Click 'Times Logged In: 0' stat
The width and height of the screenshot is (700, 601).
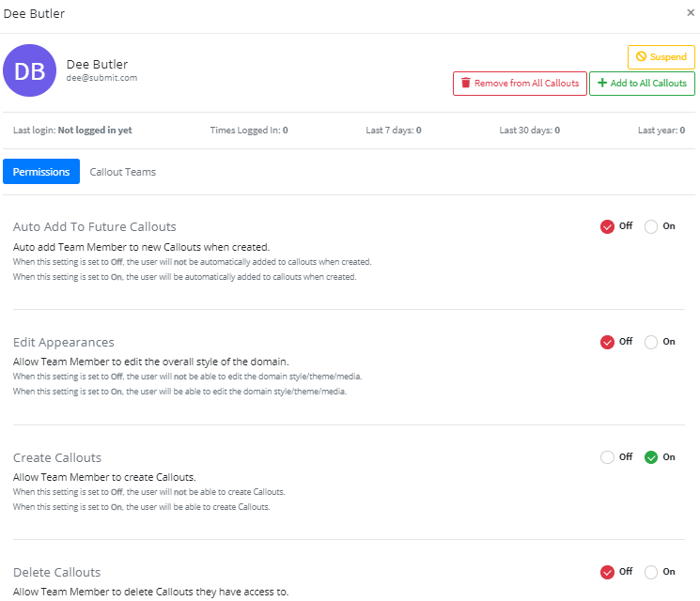tap(249, 131)
